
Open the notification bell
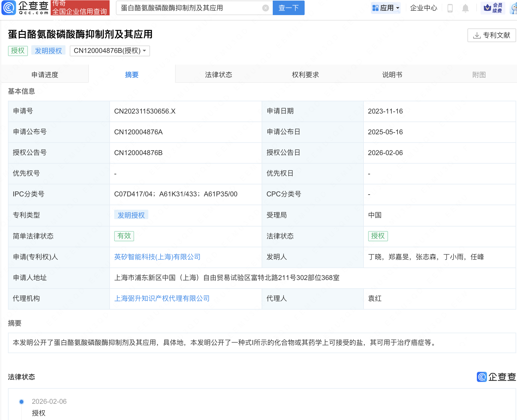[x=465, y=8]
